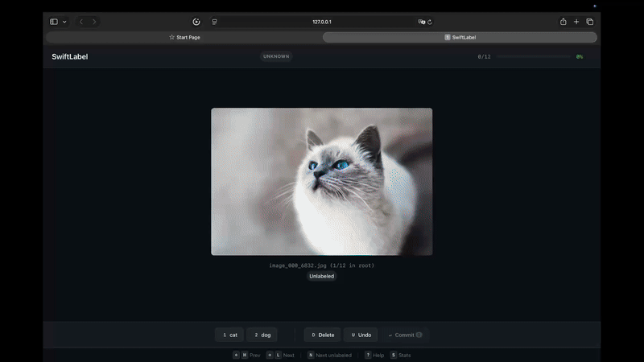Switch to the Start Page tab
The height and width of the screenshot is (362, 644).
point(184,37)
